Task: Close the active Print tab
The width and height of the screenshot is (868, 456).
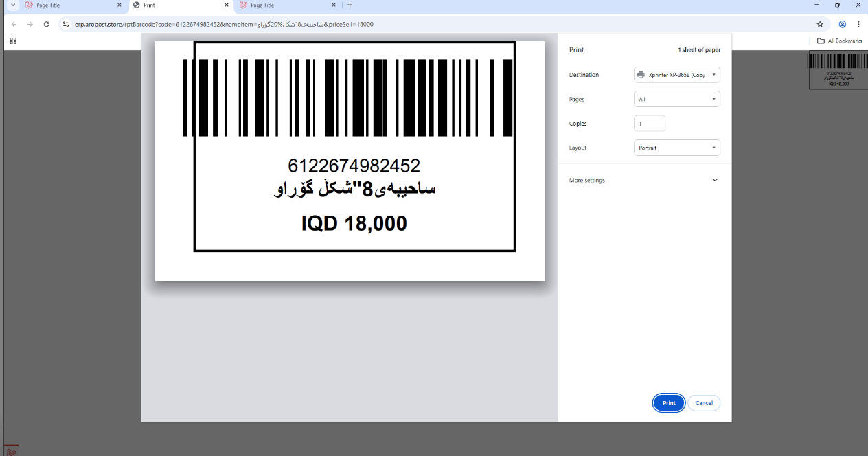Action: point(227,5)
